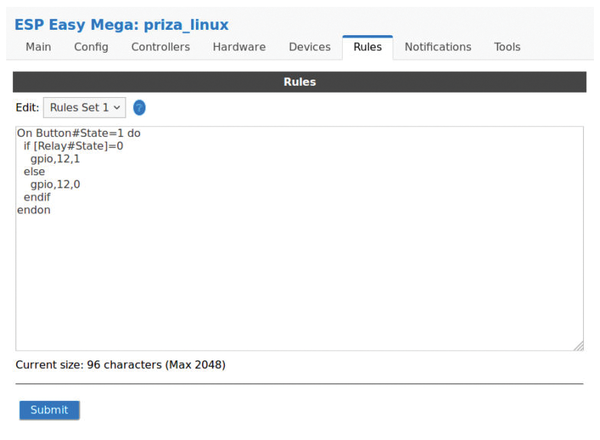Place cursor on the 'gpio,12,1' line
Image resolution: width=600 pixels, height=440 pixels.
click(55, 159)
